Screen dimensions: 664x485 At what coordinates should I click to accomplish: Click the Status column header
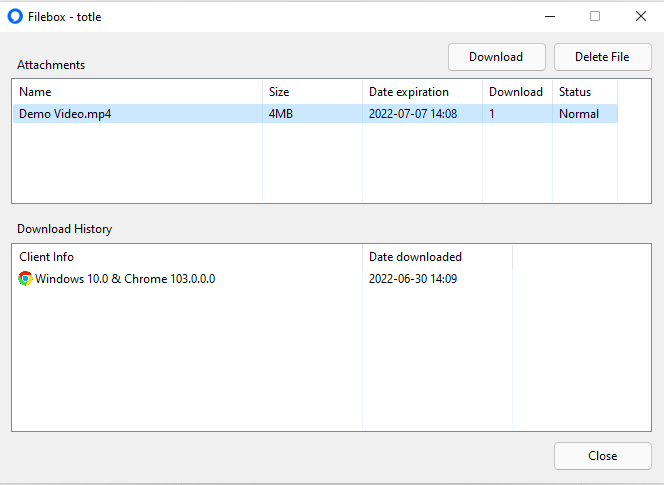tap(585, 91)
